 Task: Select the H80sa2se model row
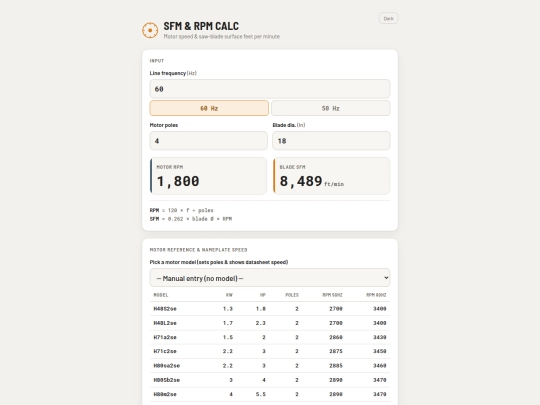click(x=270, y=366)
